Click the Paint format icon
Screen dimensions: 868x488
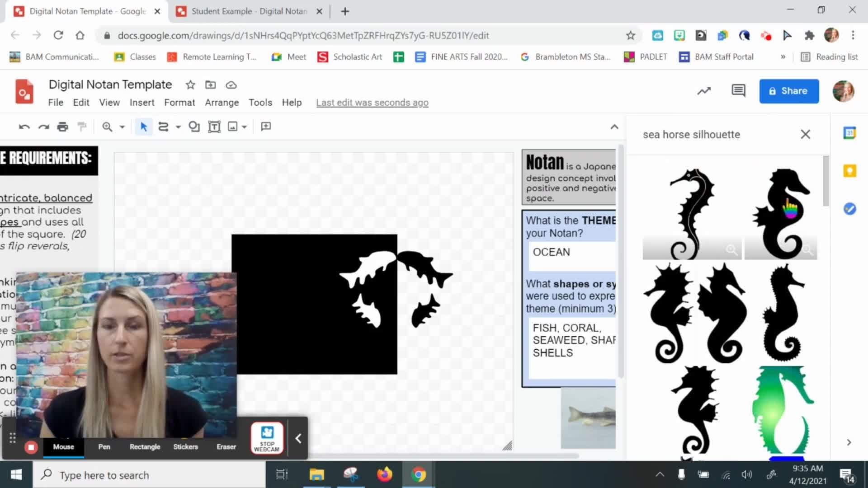pyautogui.click(x=82, y=127)
